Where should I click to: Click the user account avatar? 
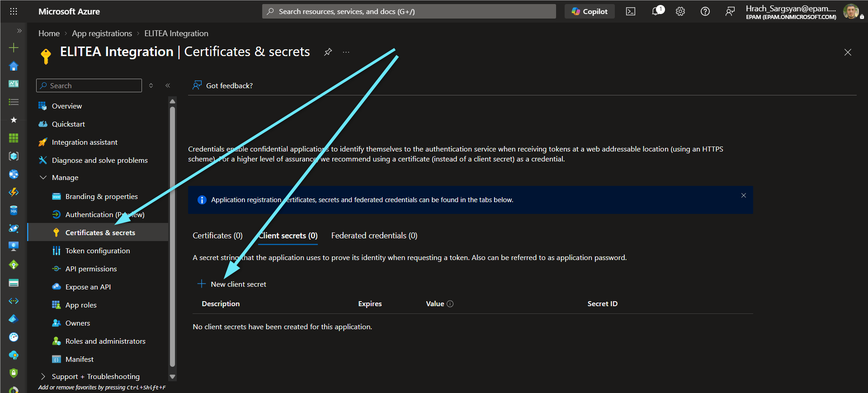coord(851,11)
